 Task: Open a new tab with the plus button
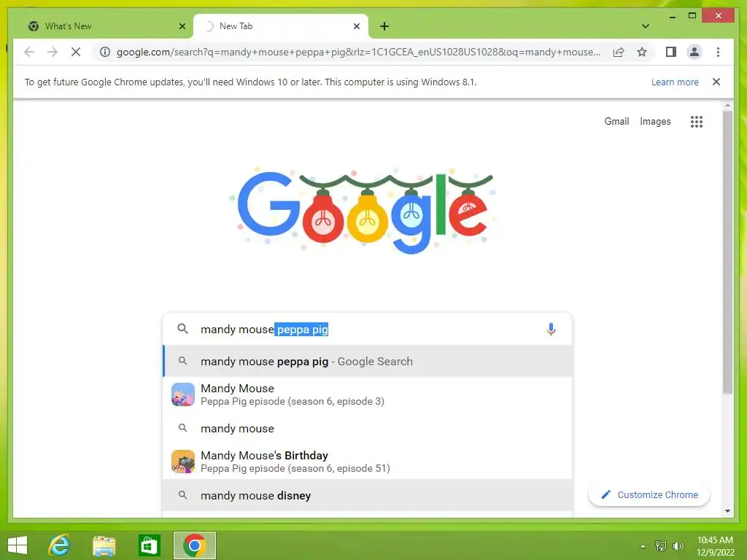(x=384, y=26)
